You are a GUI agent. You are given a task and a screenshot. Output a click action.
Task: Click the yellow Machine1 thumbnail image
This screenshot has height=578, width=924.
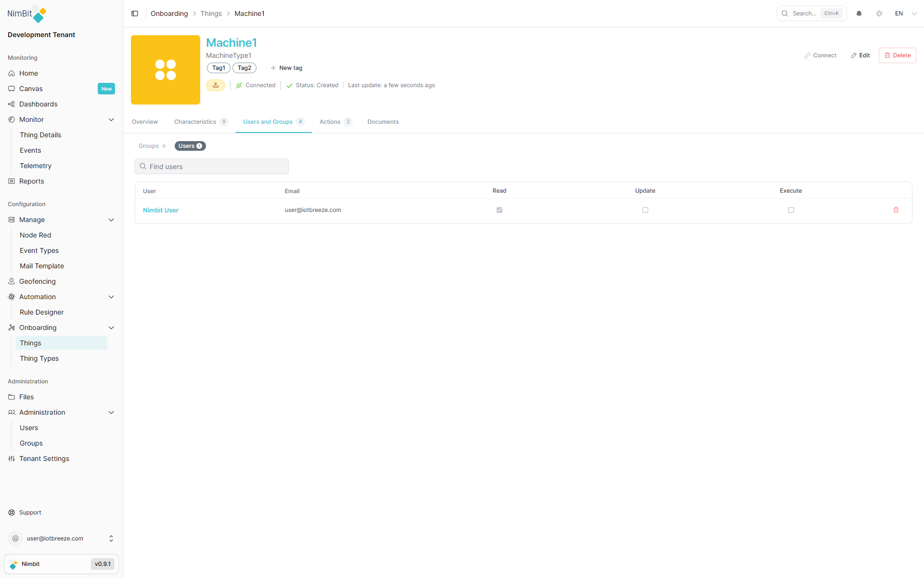click(165, 69)
